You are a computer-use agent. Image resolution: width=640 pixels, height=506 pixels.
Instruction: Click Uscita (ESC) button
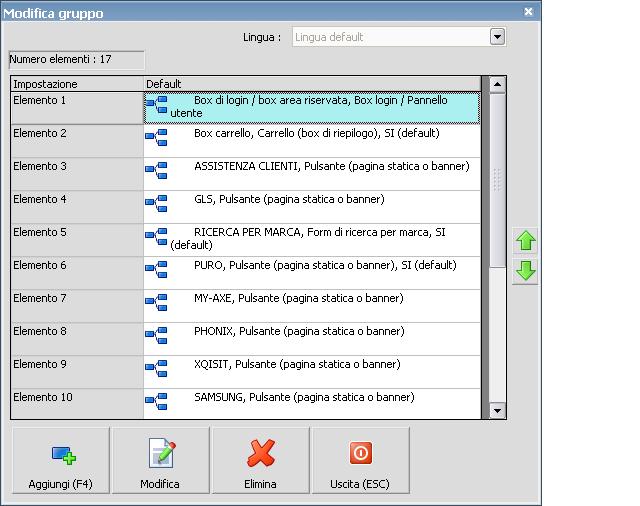tap(360, 461)
